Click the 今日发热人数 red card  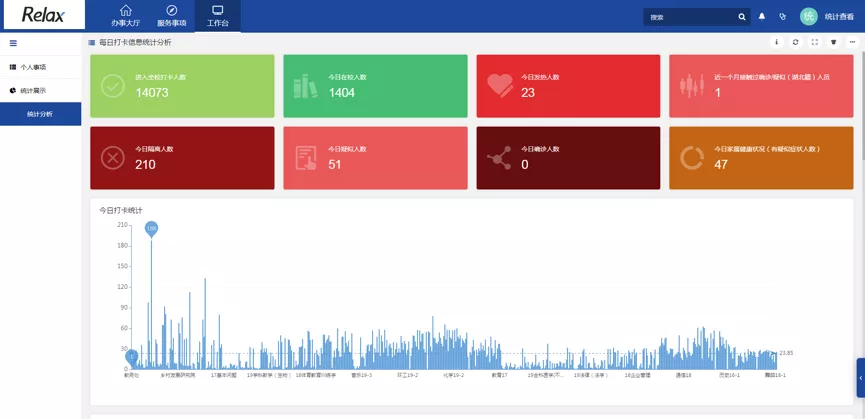(x=567, y=85)
